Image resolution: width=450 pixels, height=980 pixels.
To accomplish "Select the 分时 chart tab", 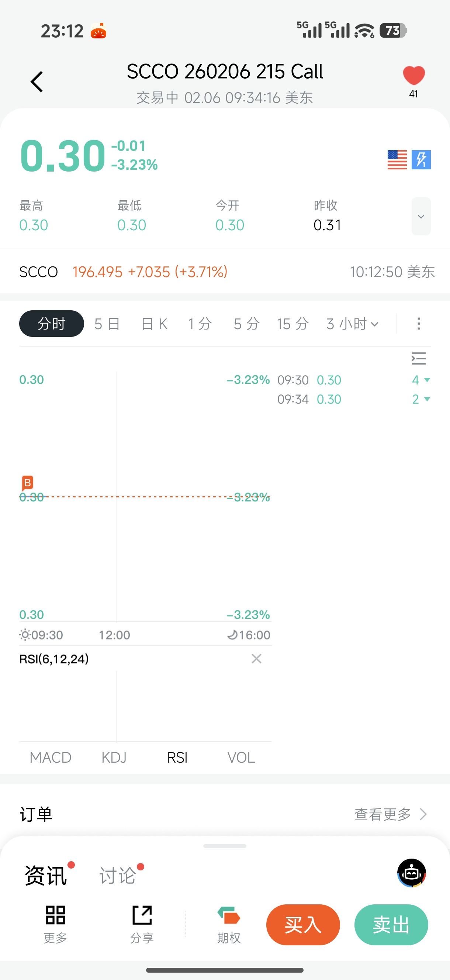I will 52,324.
